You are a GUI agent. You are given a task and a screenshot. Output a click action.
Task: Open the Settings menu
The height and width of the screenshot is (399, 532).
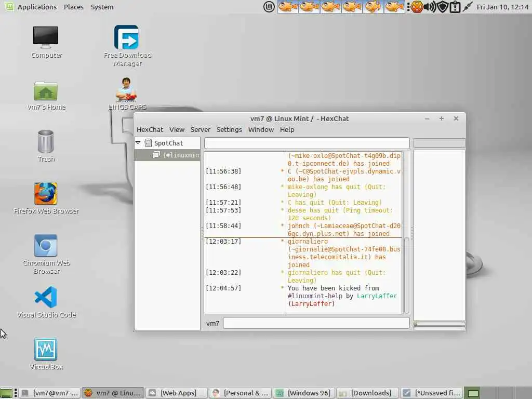229,129
